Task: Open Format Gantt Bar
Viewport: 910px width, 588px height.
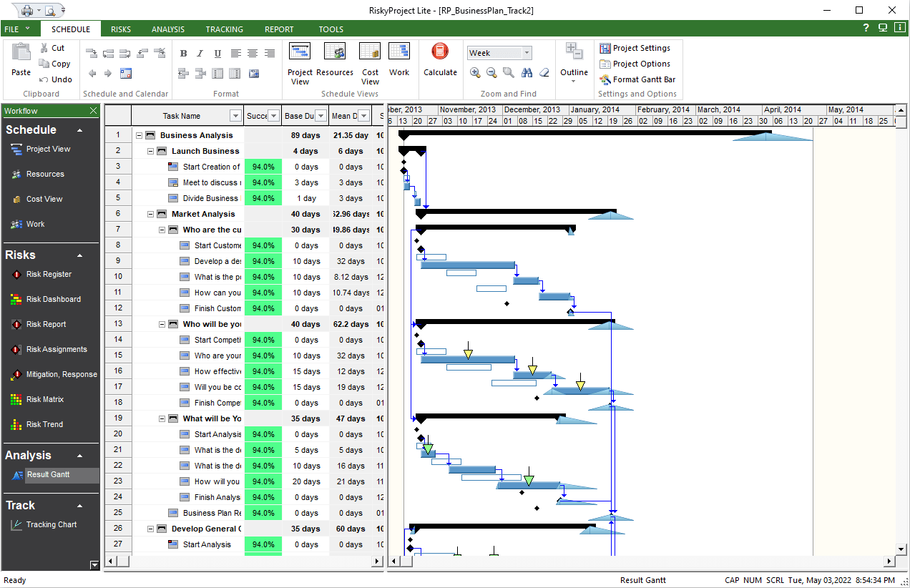Action: pos(637,79)
